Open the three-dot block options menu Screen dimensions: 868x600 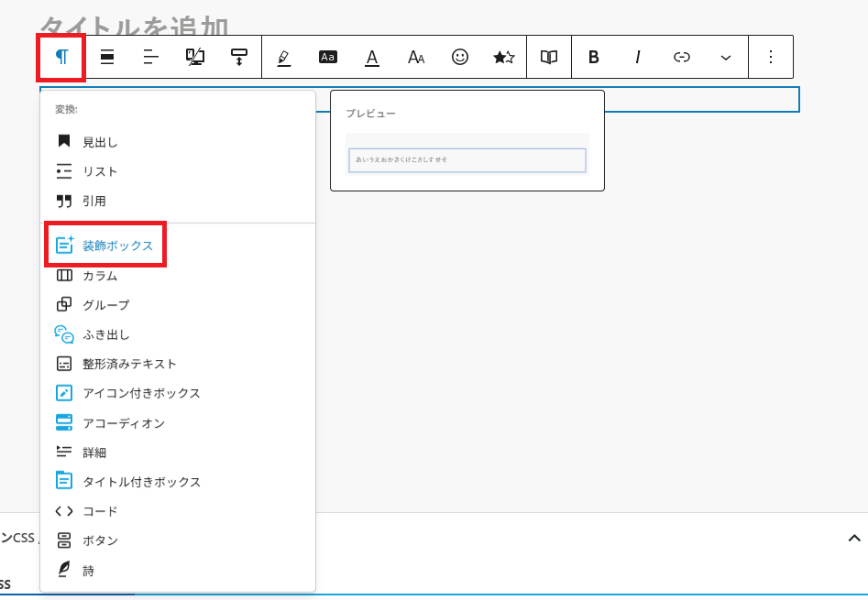point(771,57)
